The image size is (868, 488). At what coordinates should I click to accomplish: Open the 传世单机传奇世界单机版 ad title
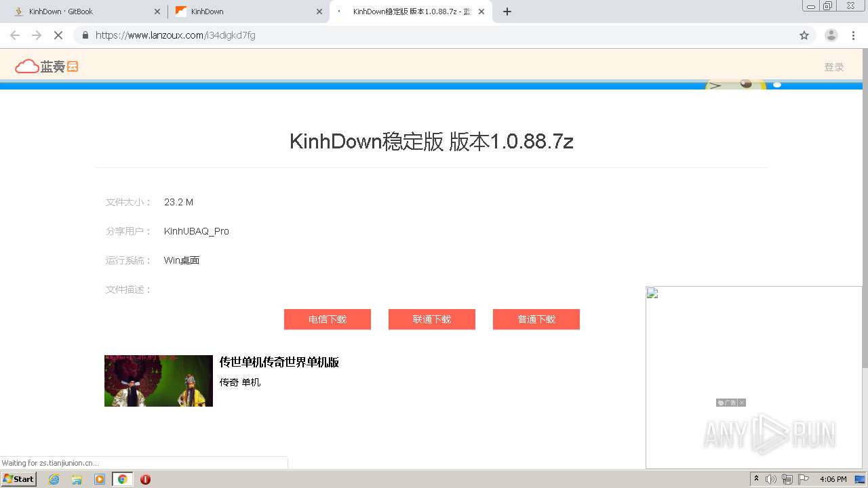pyautogui.click(x=279, y=362)
